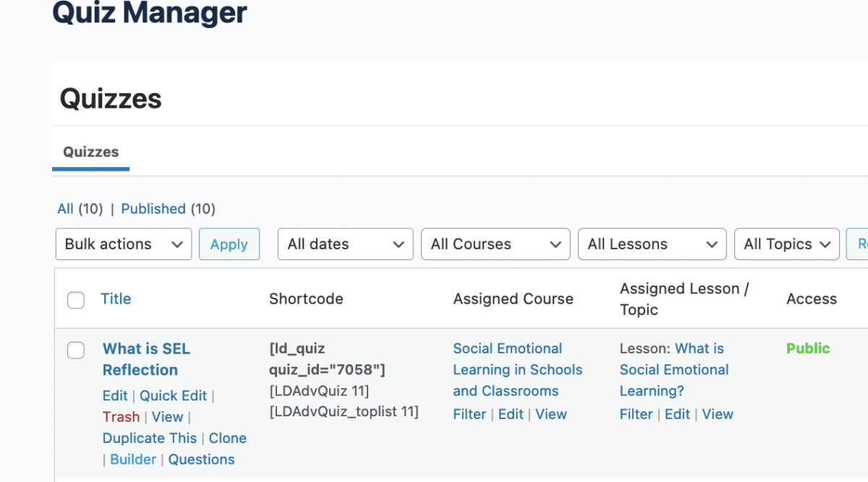This screenshot has height=482, width=868.
Task: Click Duplicate This for the quiz
Action: click(x=149, y=438)
